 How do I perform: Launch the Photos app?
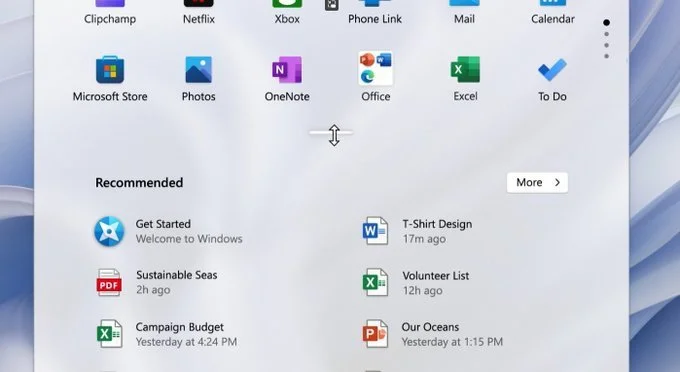(x=199, y=69)
